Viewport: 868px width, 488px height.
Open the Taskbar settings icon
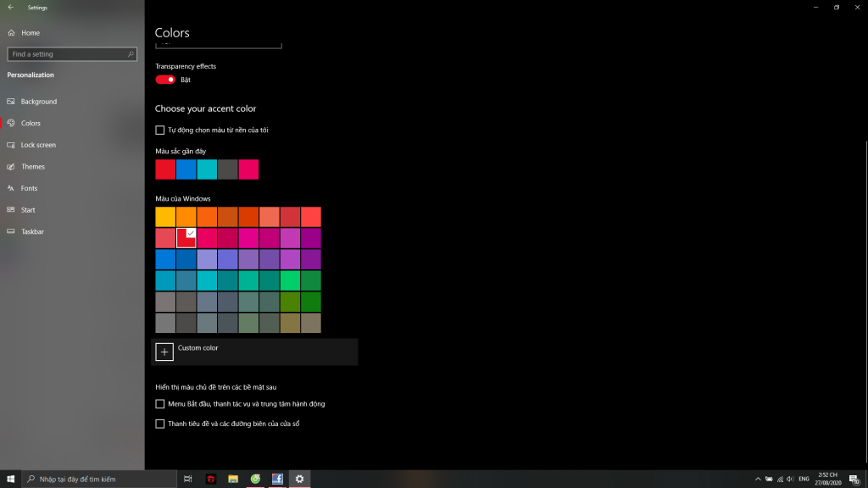(x=13, y=230)
